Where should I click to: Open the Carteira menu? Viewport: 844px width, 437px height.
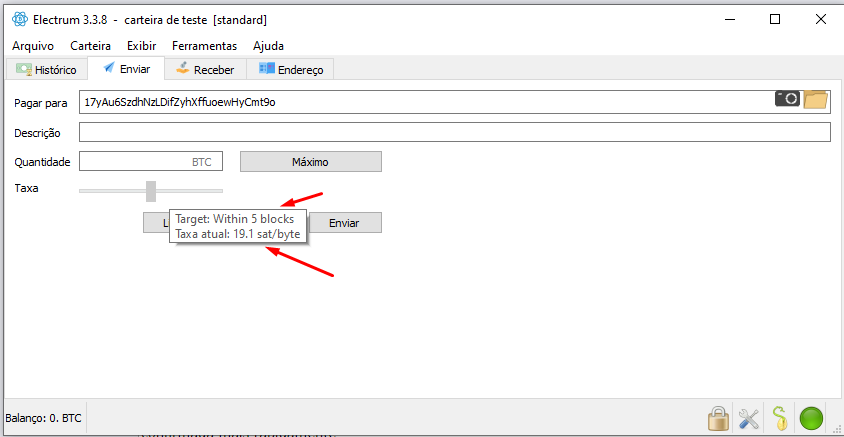point(90,46)
